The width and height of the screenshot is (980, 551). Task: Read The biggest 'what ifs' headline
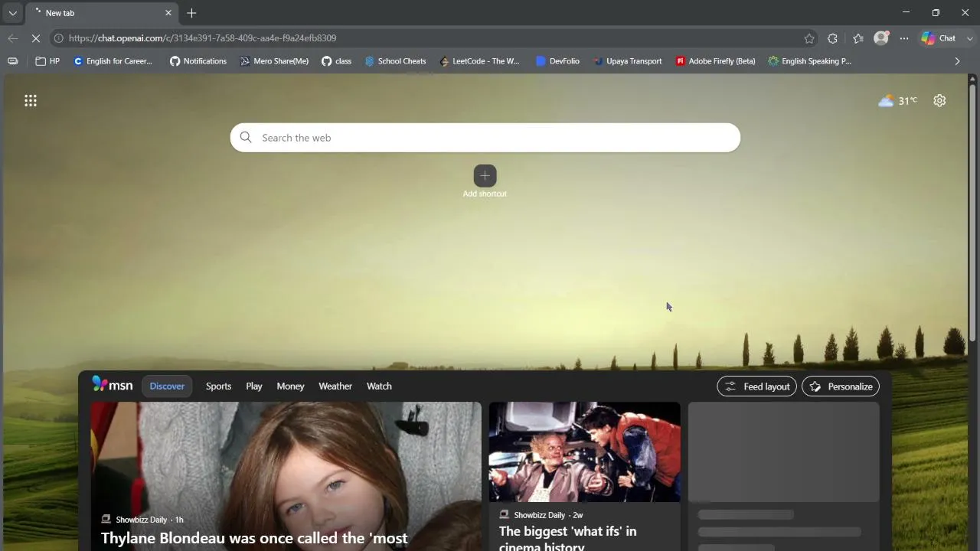pos(568,538)
